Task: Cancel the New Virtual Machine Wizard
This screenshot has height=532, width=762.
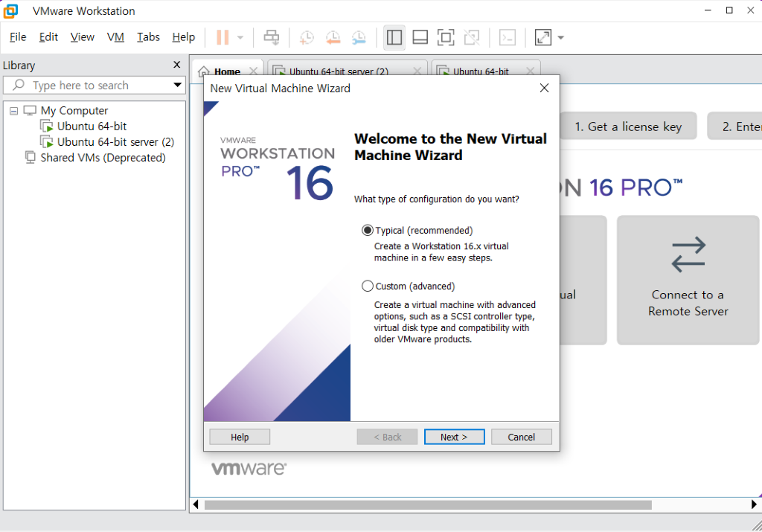Action: point(522,437)
